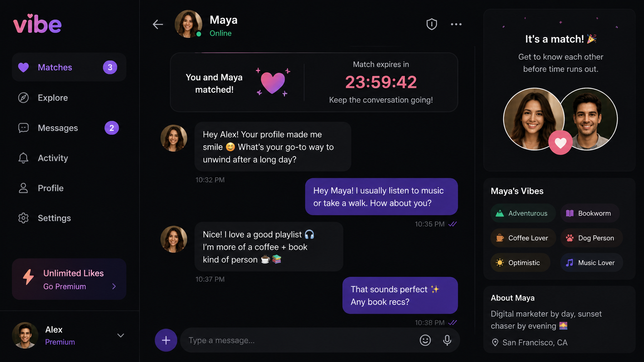Click the back arrow in chat header
This screenshot has width=644, height=362.
(x=158, y=24)
